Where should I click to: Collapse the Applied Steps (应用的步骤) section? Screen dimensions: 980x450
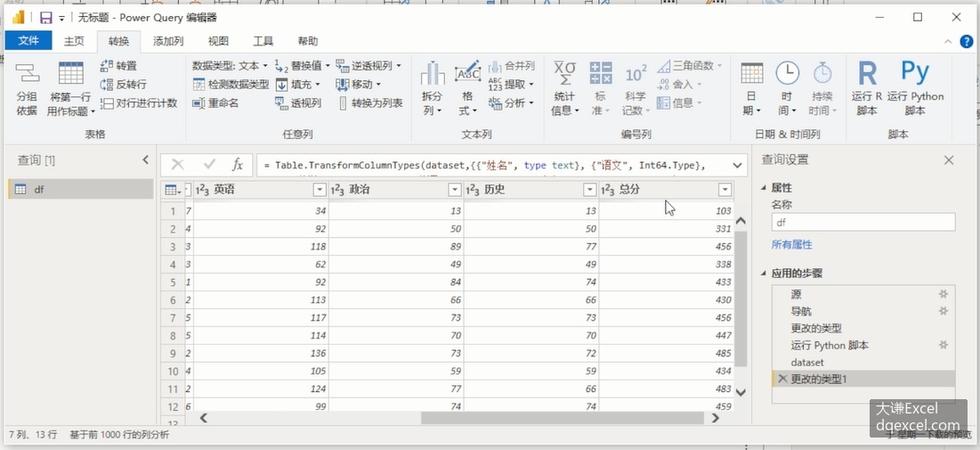tap(764, 274)
